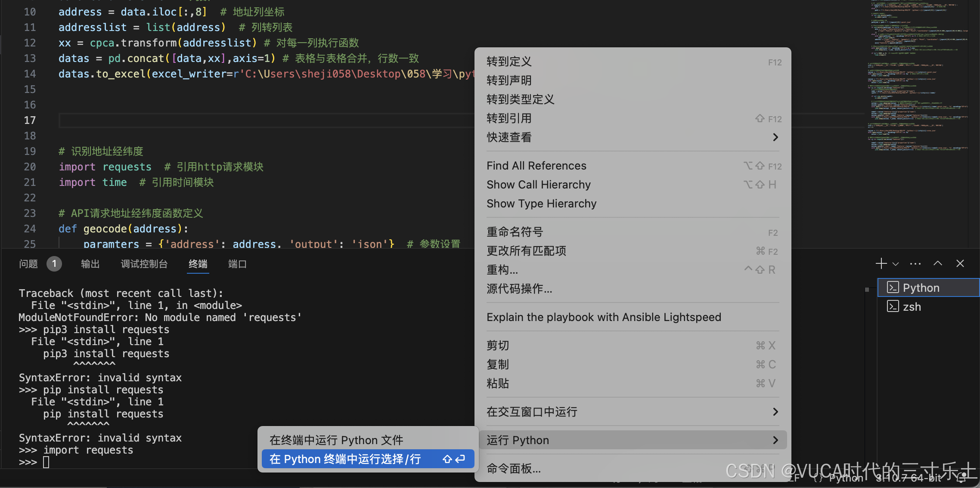Choose 转到定义 from the context menu
Viewport: 980px width, 488px height.
click(509, 62)
